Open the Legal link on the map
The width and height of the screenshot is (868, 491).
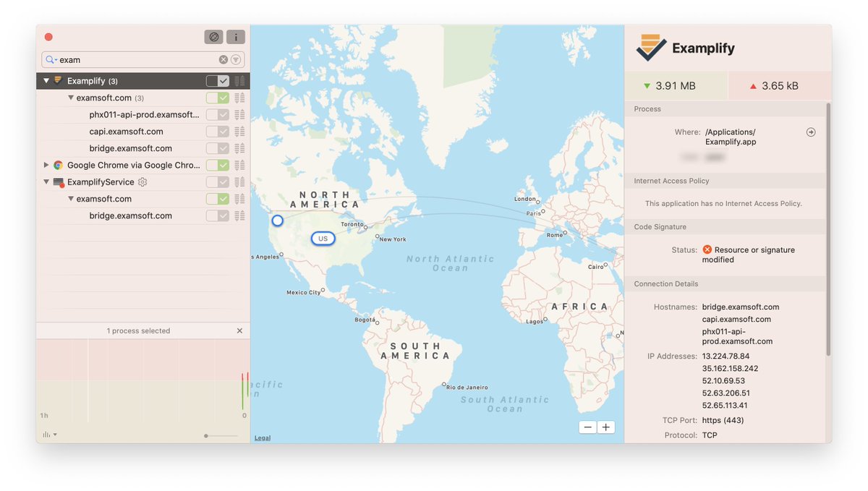tap(262, 438)
